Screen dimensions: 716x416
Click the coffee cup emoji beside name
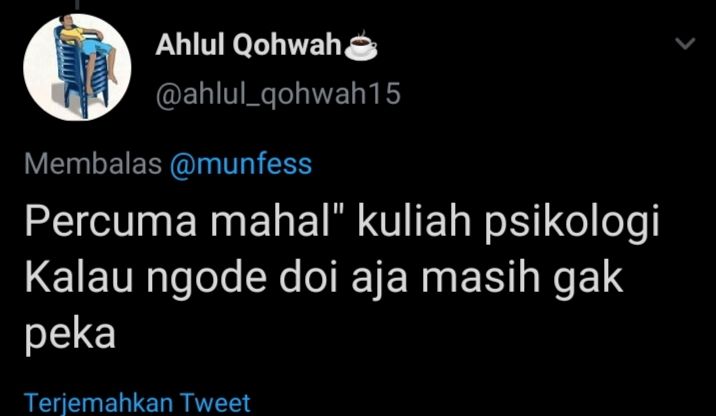point(361,45)
